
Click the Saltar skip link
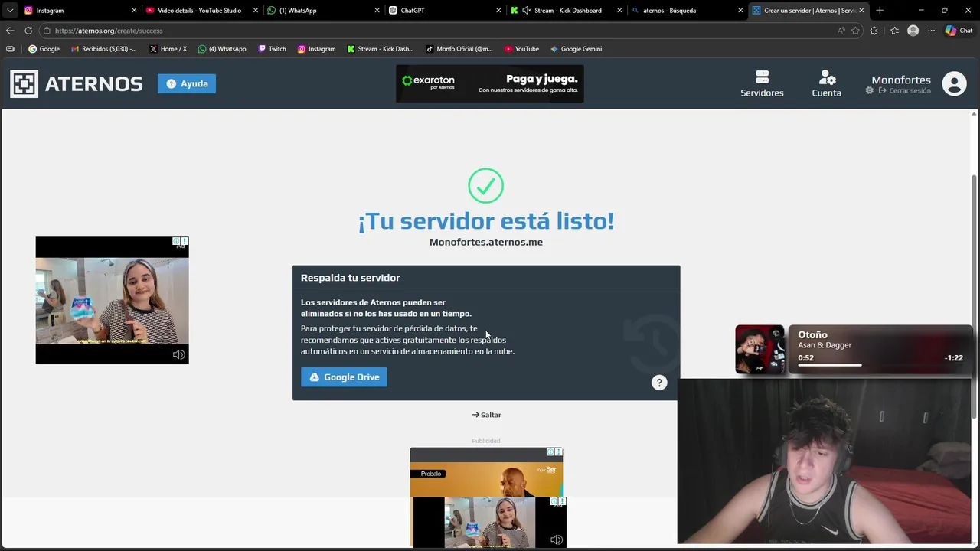coord(486,415)
